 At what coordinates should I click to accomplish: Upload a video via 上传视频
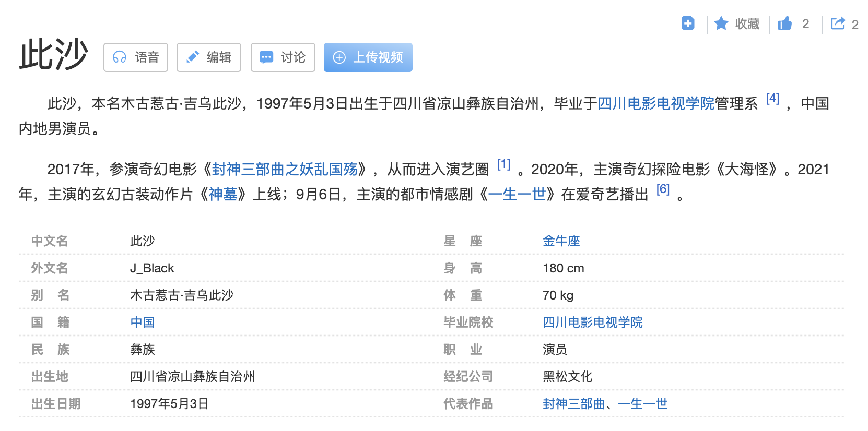coord(368,57)
